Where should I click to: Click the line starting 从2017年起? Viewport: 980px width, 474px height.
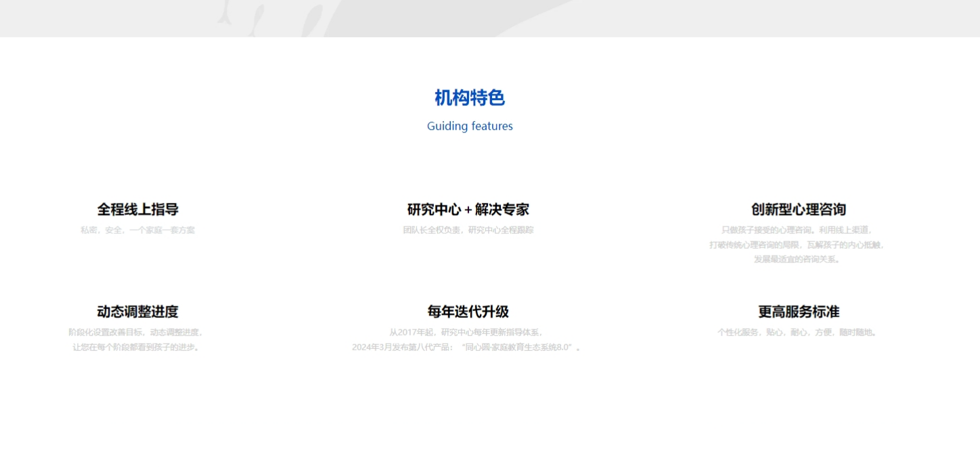[466, 333]
